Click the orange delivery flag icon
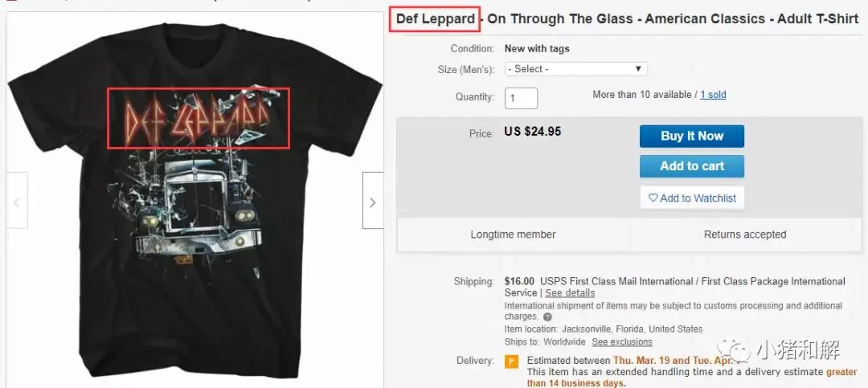 (x=511, y=361)
